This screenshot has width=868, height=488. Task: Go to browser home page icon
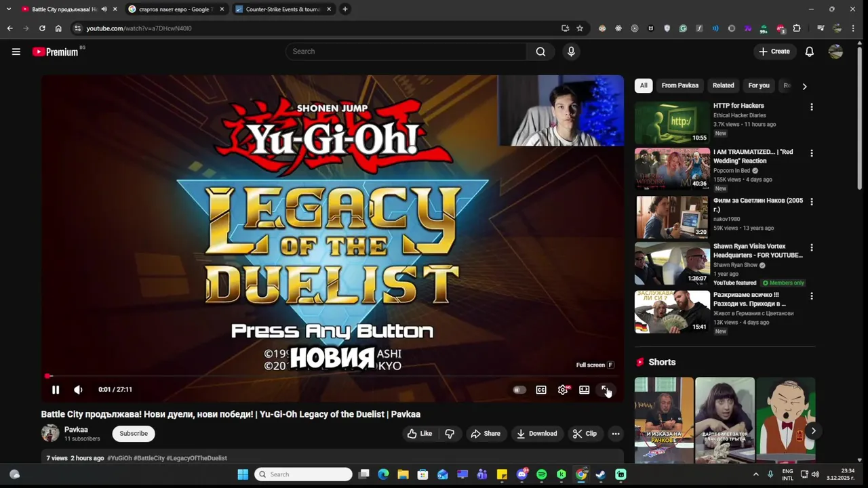(x=58, y=28)
